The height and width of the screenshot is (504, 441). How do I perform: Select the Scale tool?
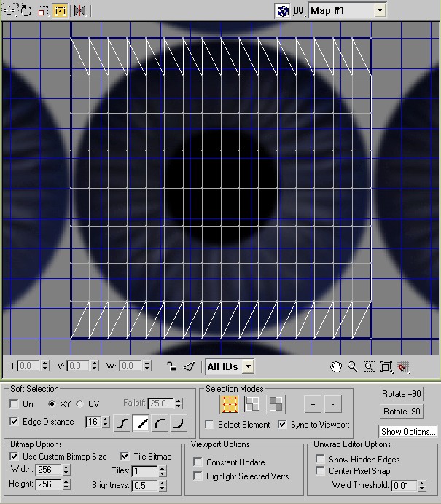[43, 11]
